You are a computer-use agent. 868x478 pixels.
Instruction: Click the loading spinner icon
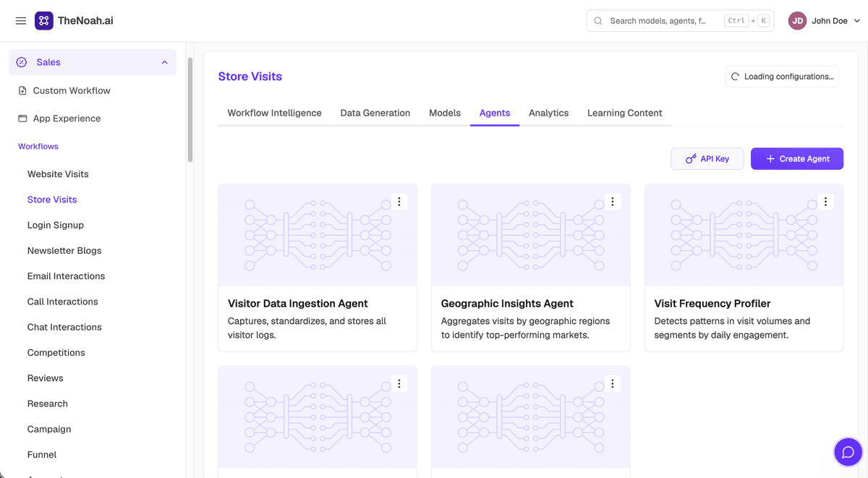[736, 77]
